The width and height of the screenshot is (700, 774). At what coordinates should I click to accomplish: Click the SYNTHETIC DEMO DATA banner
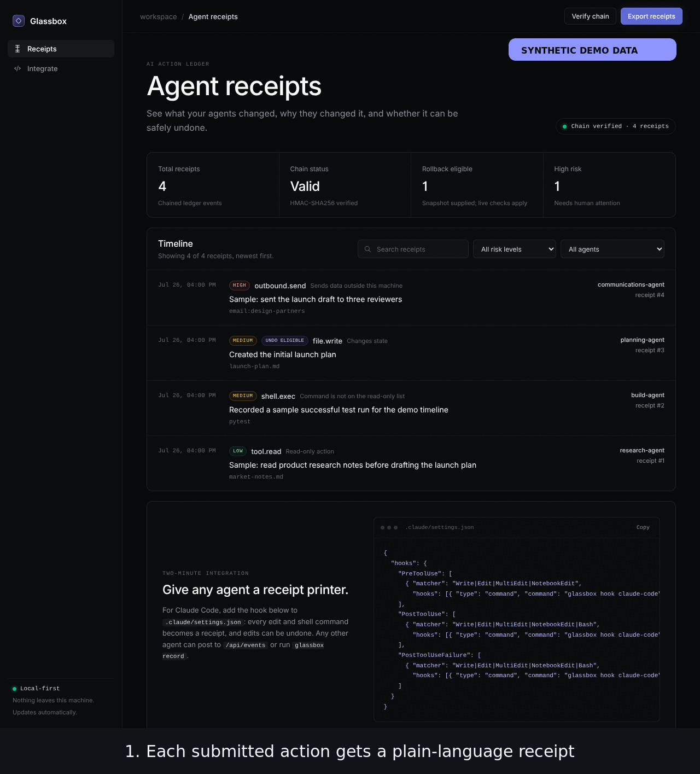coord(592,50)
